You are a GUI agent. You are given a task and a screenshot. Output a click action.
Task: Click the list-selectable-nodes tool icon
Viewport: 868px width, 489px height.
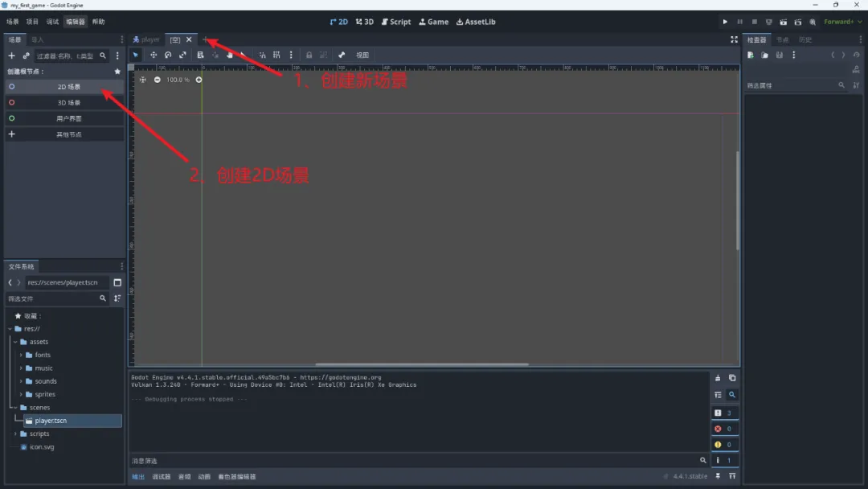[x=200, y=55]
